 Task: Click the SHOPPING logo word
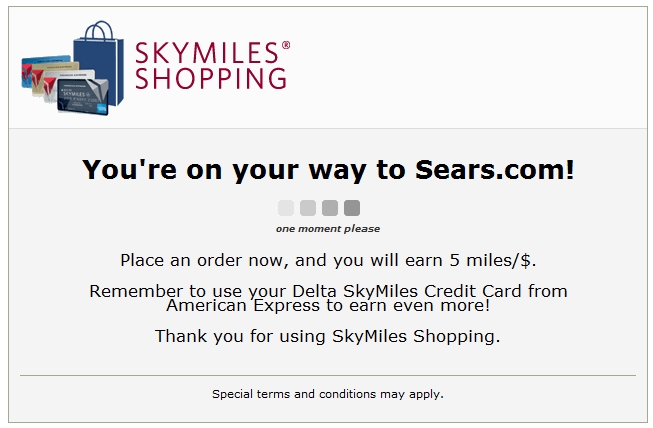(210, 78)
